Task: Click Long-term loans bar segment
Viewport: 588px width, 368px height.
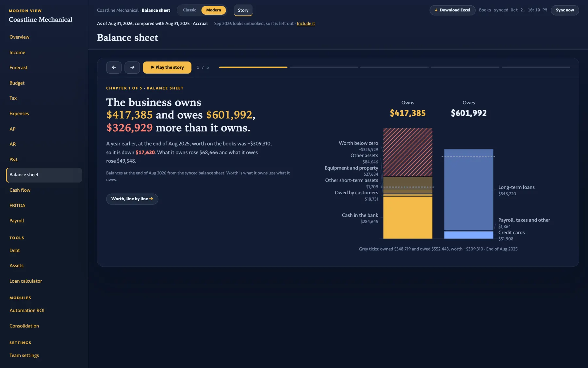Action: pyautogui.click(x=469, y=190)
